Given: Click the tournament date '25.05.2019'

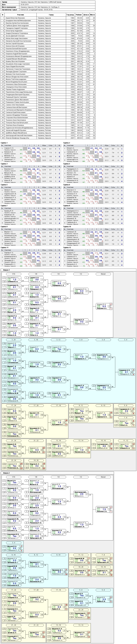Looking at the screenshot, I should [24, 4].
